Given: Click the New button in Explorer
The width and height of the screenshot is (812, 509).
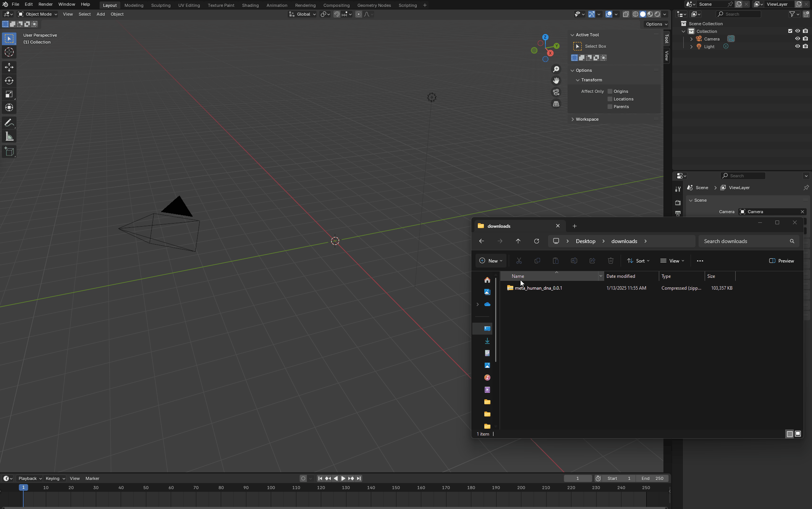Looking at the screenshot, I should click(x=491, y=261).
